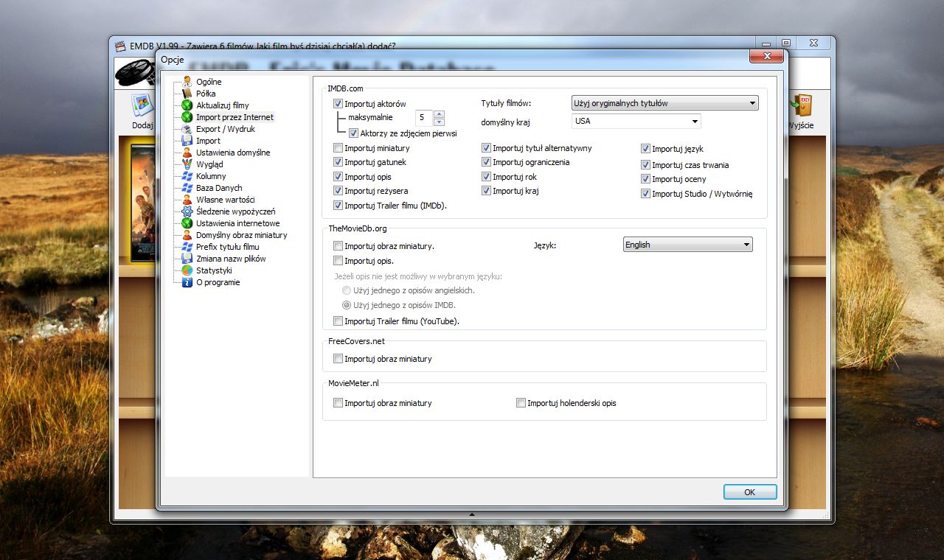Enable Importuj Trailer filmu (YouTube) checkbox
This screenshot has width=944, height=560.
pyautogui.click(x=338, y=321)
